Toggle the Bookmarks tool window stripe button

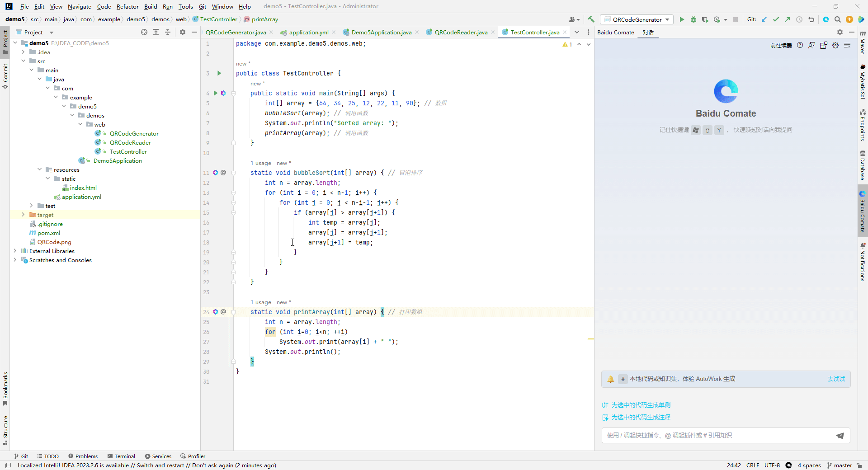click(5, 389)
